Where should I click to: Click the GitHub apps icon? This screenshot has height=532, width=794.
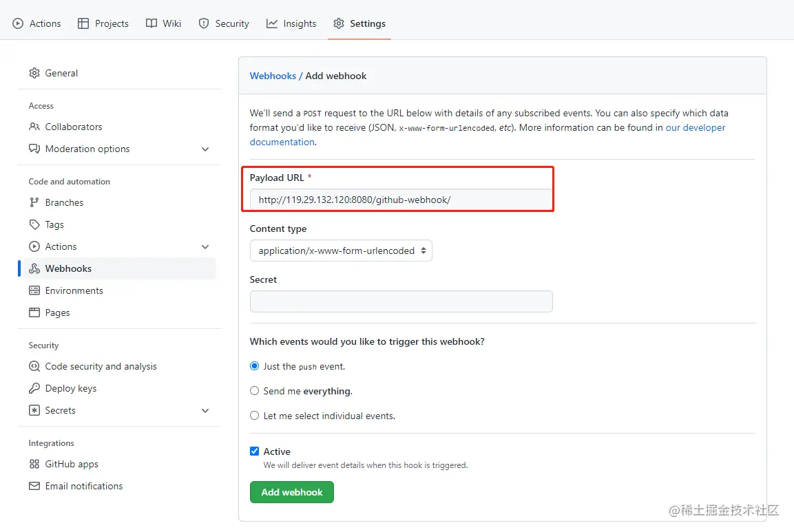[34, 464]
